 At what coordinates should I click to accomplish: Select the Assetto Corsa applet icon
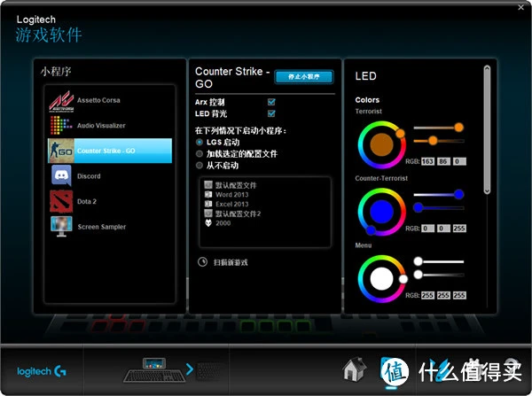(x=61, y=101)
